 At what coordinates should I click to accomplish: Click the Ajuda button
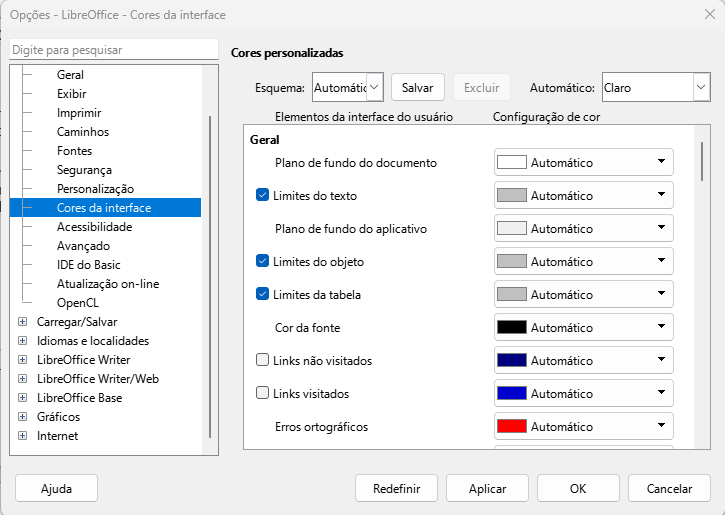[56, 488]
